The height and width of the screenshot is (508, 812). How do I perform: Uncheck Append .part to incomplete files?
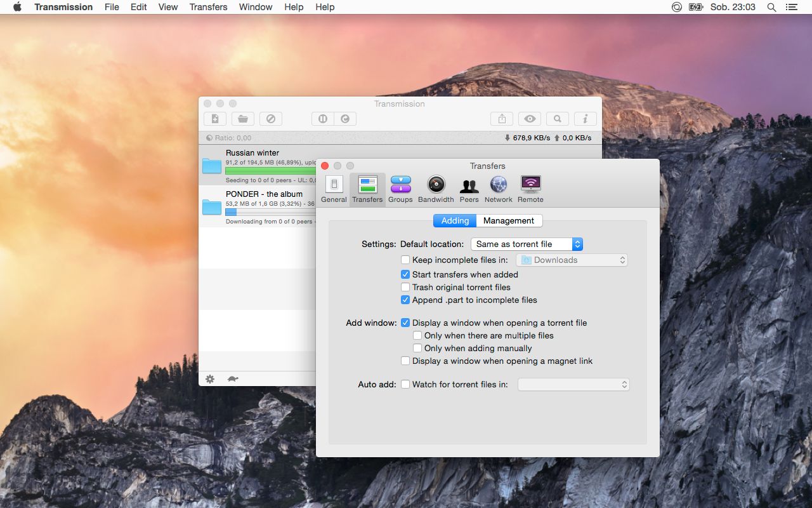click(x=405, y=300)
